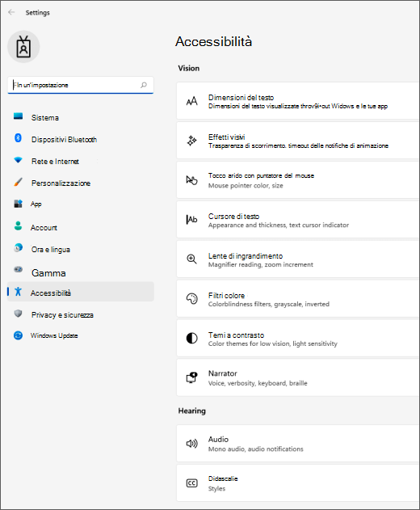This screenshot has width=420, height=510.
Task: Open Didascalie styles settings
Action: 297,483
